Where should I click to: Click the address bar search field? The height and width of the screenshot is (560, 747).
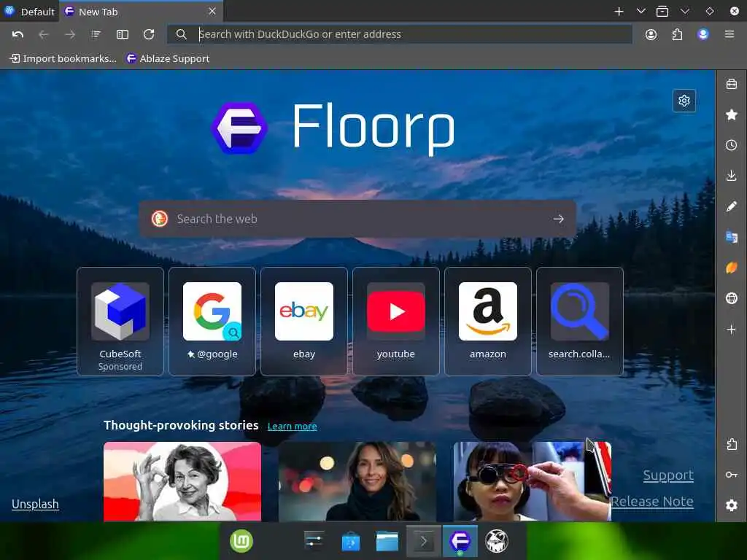coord(399,34)
